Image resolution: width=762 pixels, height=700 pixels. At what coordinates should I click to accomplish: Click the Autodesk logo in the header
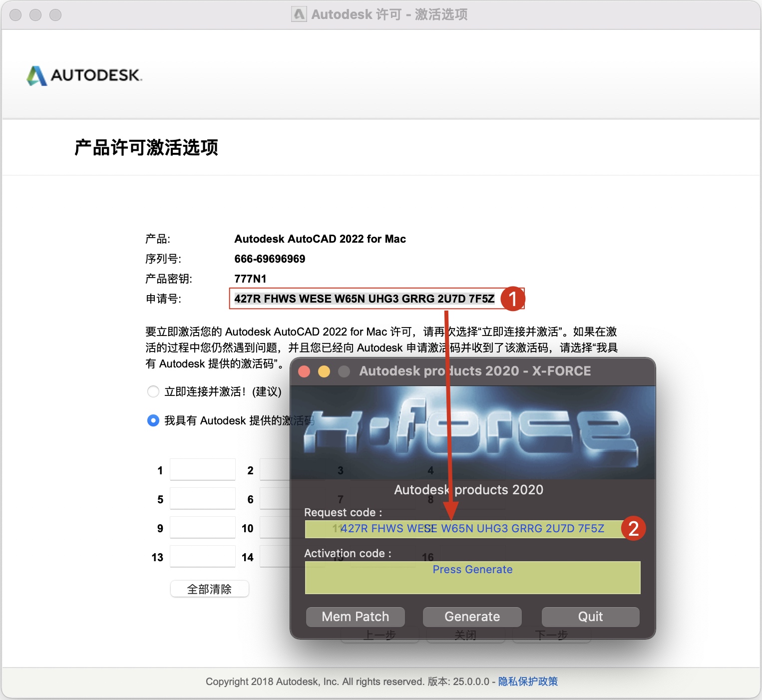click(x=84, y=75)
